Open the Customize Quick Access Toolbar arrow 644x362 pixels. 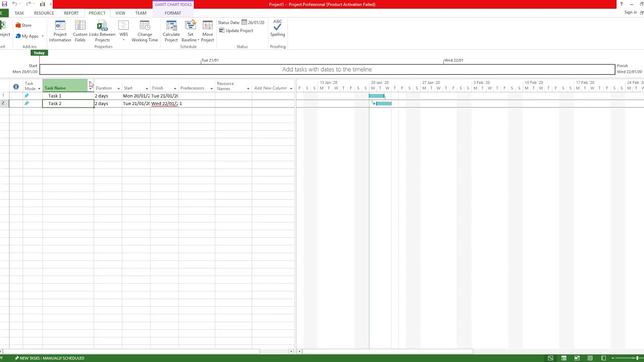pyautogui.click(x=51, y=4)
